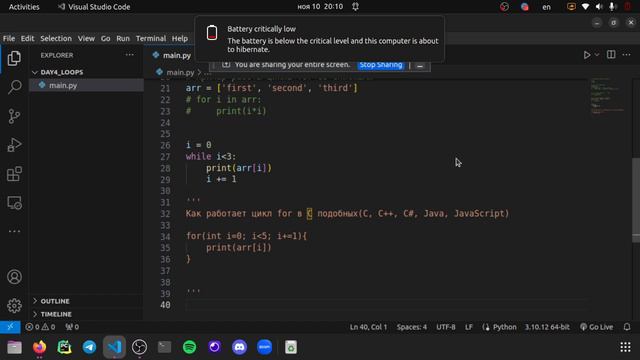Open the Terminal menu

(x=151, y=38)
